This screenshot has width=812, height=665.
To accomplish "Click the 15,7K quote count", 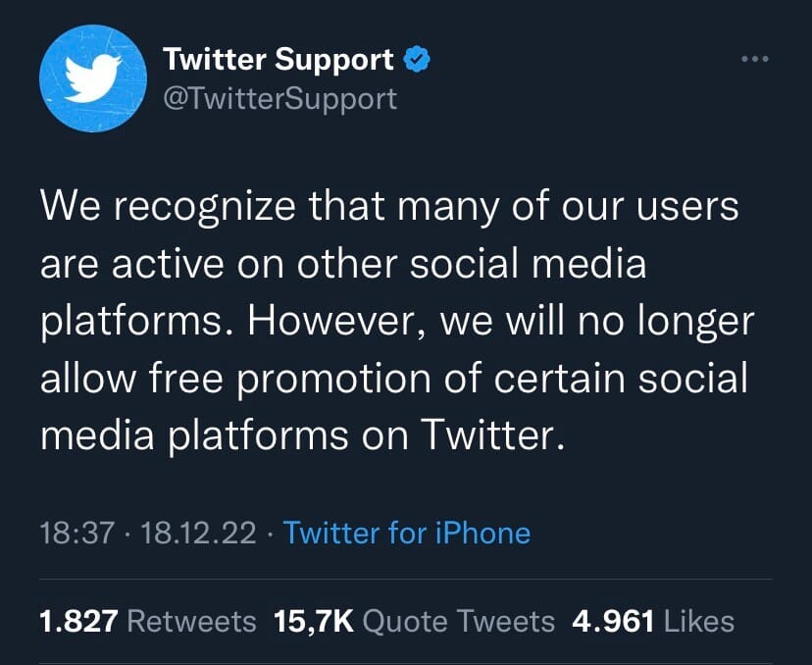I will click(314, 621).
